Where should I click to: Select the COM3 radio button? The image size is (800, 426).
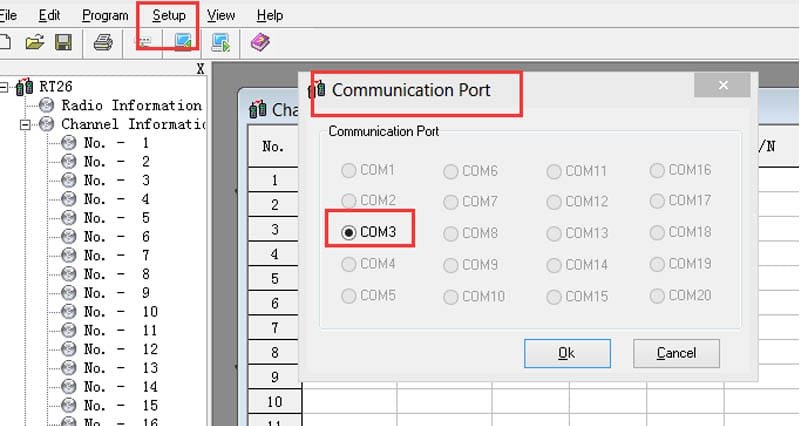[348, 233]
